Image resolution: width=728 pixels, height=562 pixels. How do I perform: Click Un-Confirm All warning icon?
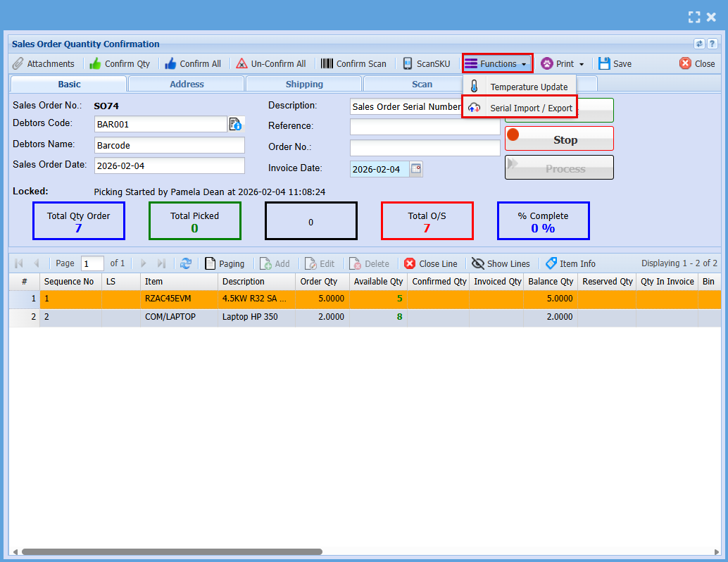[x=241, y=63]
